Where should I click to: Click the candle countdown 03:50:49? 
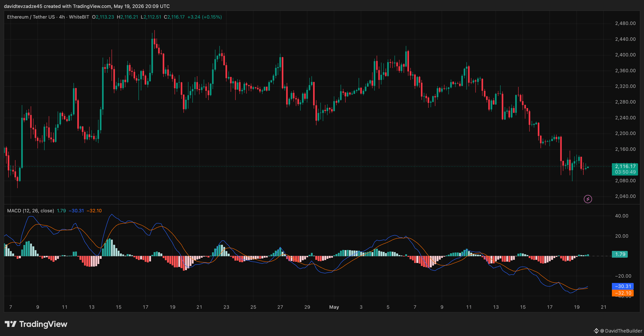tap(625, 172)
